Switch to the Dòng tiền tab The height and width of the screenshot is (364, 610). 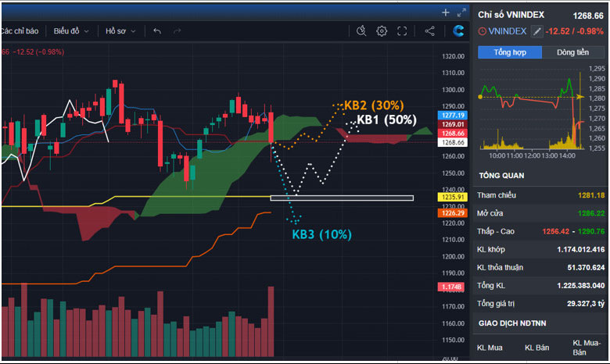point(572,52)
